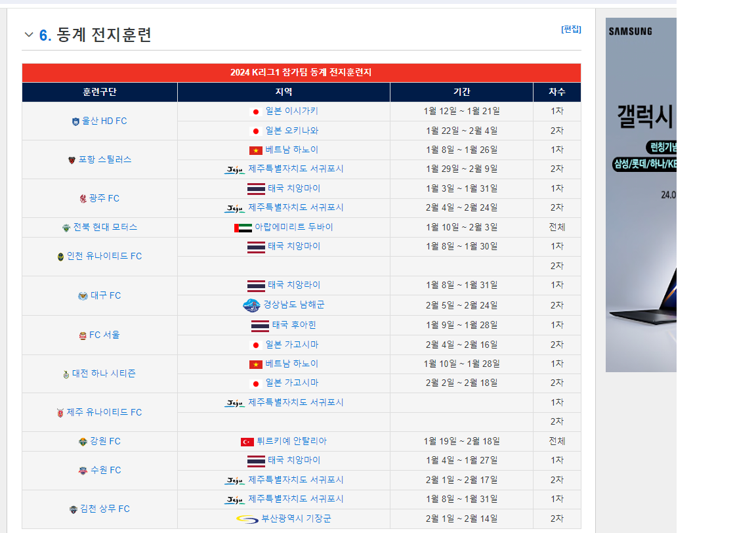Click the 차수 column header
The width and height of the screenshot is (756, 533).
pyautogui.click(x=557, y=92)
